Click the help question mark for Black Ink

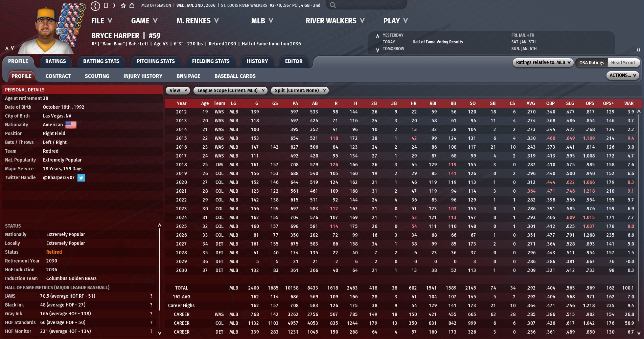click(x=151, y=305)
